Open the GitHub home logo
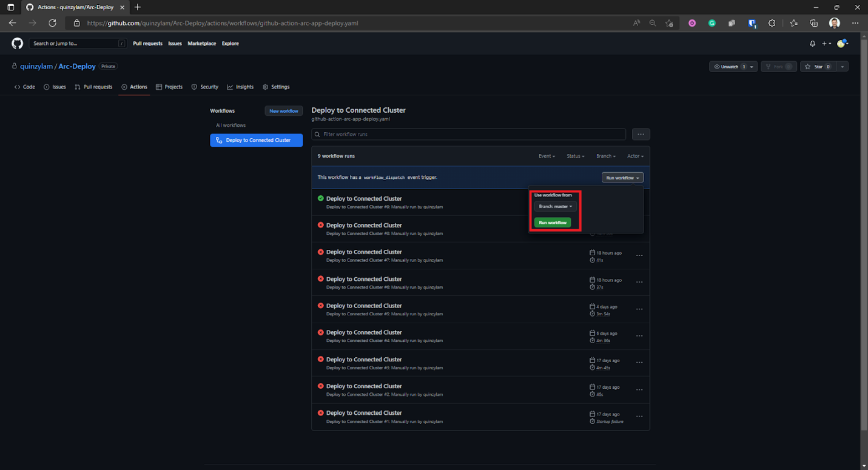This screenshot has width=868, height=470. (17, 44)
